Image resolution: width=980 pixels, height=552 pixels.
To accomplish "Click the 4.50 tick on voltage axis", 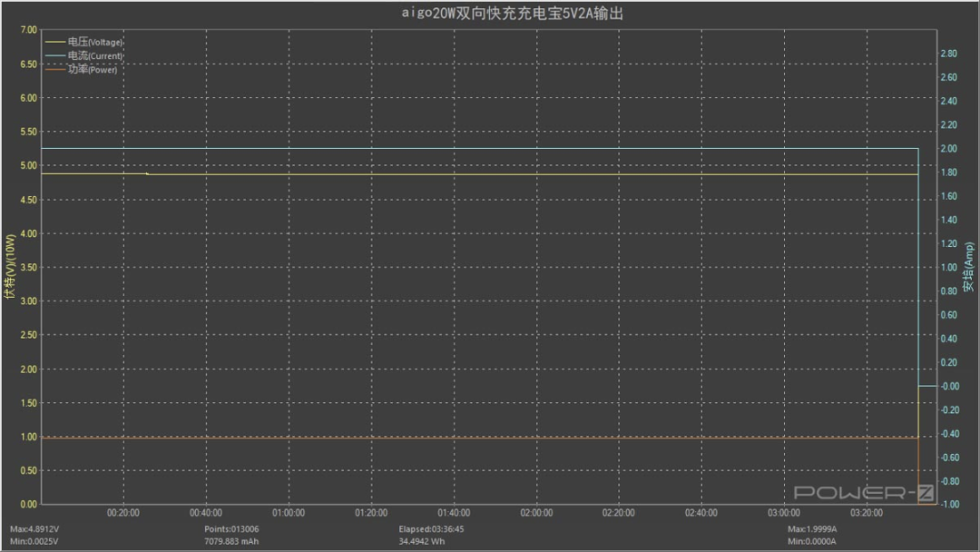I will pos(29,200).
